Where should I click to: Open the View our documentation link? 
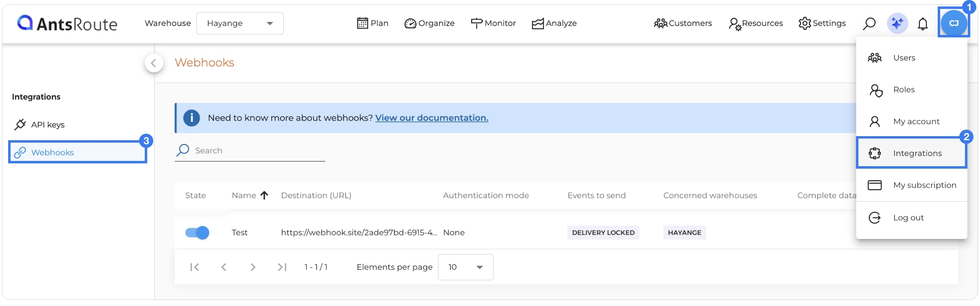point(432,118)
